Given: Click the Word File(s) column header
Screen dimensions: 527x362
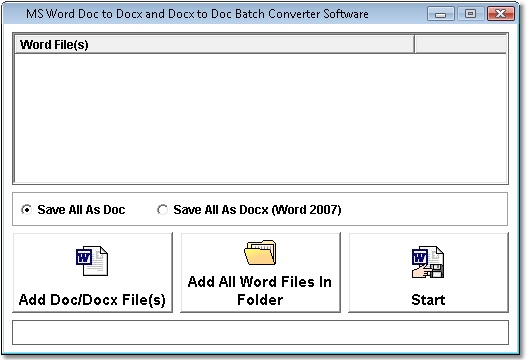Looking at the screenshot, I should 214,44.
